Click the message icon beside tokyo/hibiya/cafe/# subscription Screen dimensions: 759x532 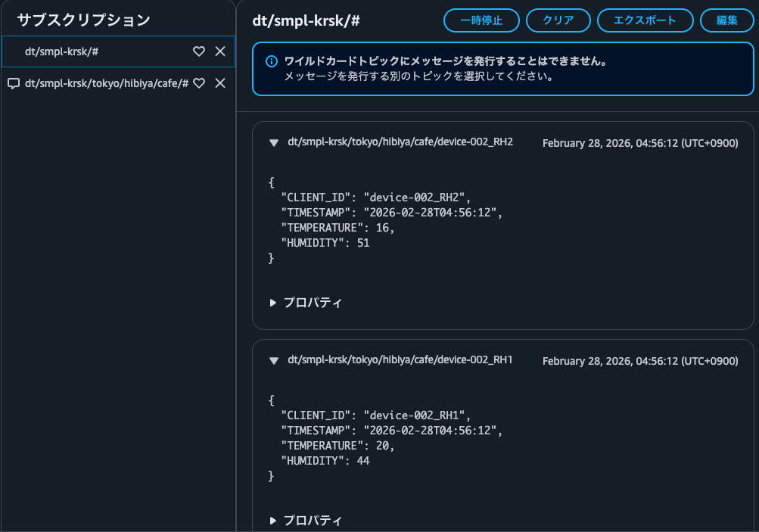13,83
